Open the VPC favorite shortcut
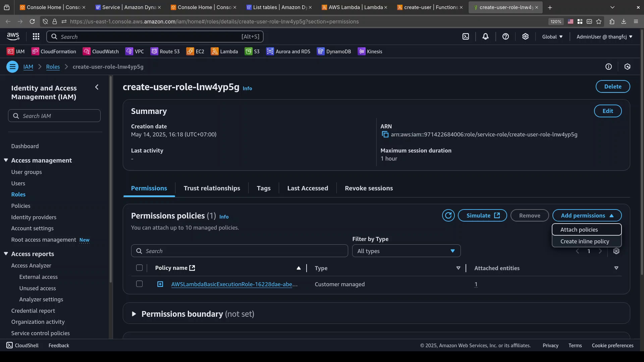This screenshot has height=362, width=644. (135, 51)
